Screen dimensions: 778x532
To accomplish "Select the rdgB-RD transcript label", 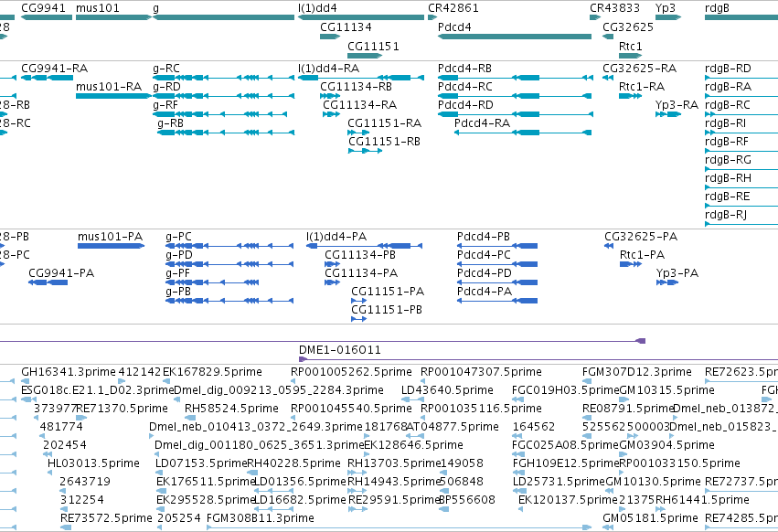I will click(728, 68).
